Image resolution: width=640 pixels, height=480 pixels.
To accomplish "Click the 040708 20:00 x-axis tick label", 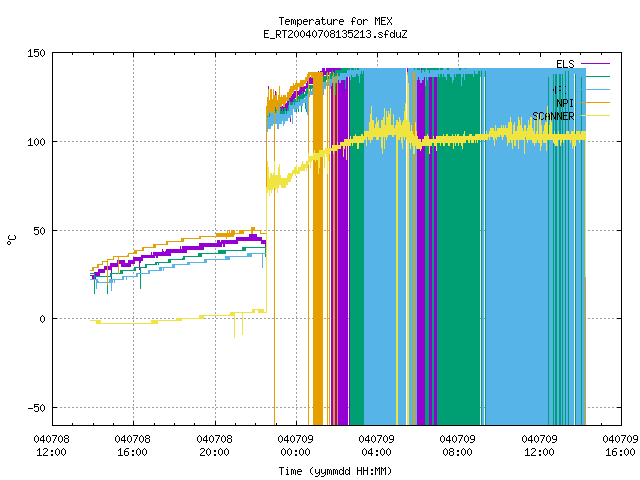I will pyautogui.click(x=214, y=446).
